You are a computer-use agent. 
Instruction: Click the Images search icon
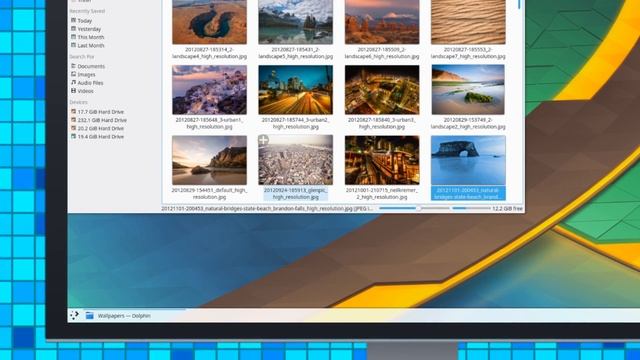pyautogui.click(x=73, y=74)
